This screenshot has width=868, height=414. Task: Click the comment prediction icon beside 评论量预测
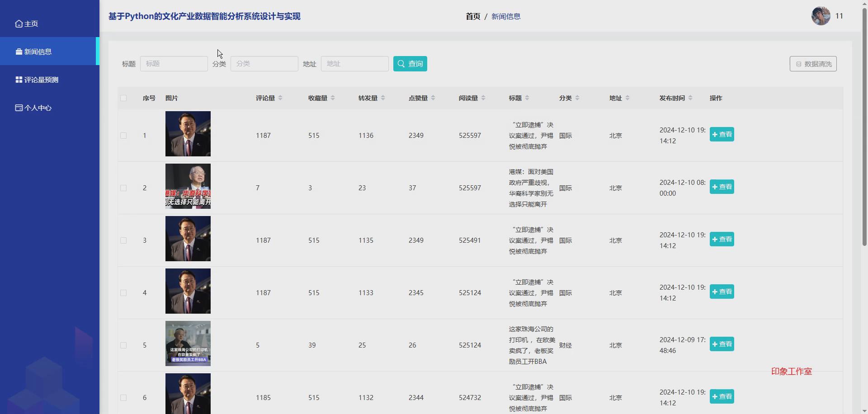18,80
